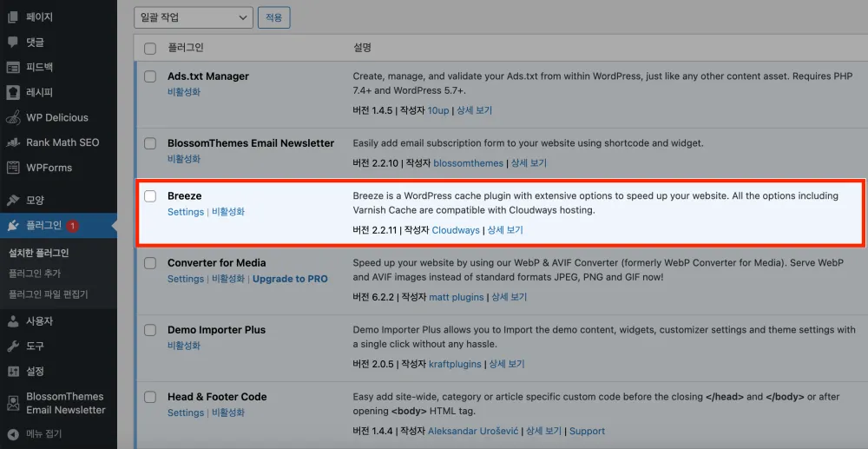Click the Recipe (레시피) chef hat icon
The height and width of the screenshot is (449, 868).
coord(13,92)
